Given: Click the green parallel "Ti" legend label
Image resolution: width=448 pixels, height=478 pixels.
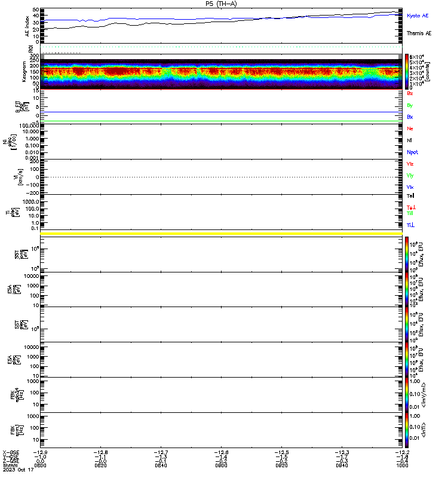Looking at the screenshot, I should point(410,213).
